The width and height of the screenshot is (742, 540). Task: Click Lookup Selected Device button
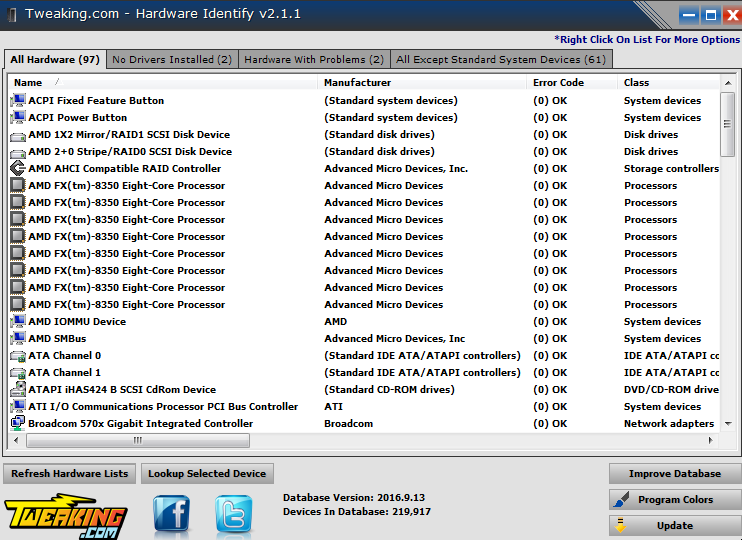207,474
